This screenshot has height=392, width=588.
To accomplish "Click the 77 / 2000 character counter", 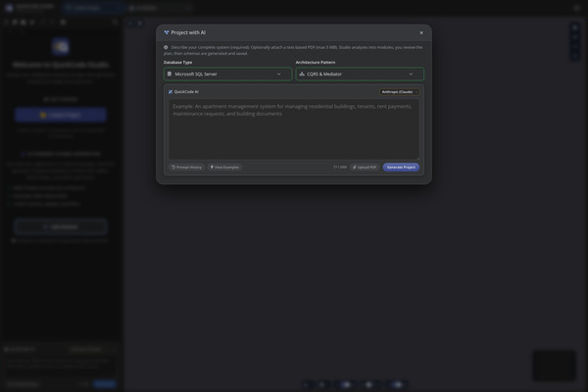I will tap(340, 168).
